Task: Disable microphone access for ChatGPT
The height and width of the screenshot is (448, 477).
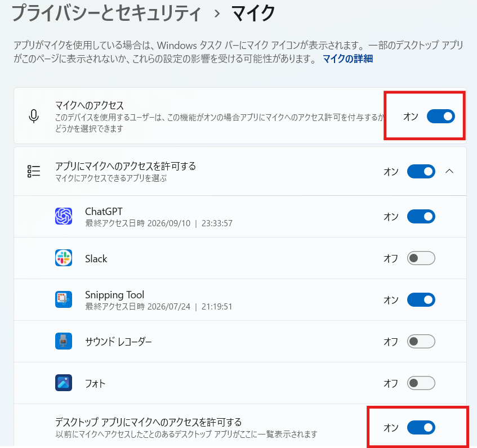Action: [421, 216]
